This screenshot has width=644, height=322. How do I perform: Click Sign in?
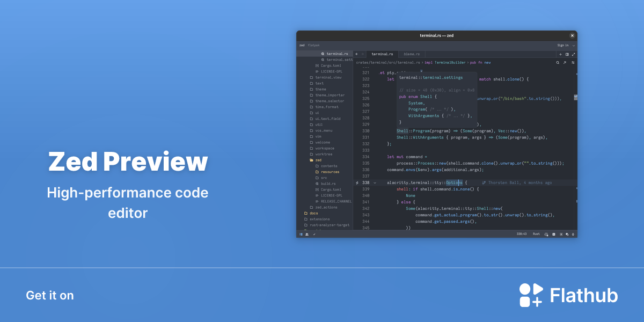coord(562,45)
